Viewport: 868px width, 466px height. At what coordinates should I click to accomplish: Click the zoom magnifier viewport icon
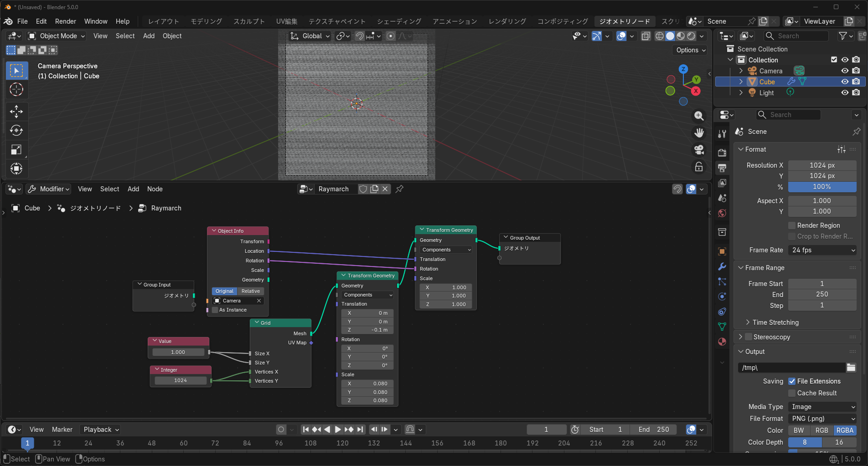[x=699, y=116]
